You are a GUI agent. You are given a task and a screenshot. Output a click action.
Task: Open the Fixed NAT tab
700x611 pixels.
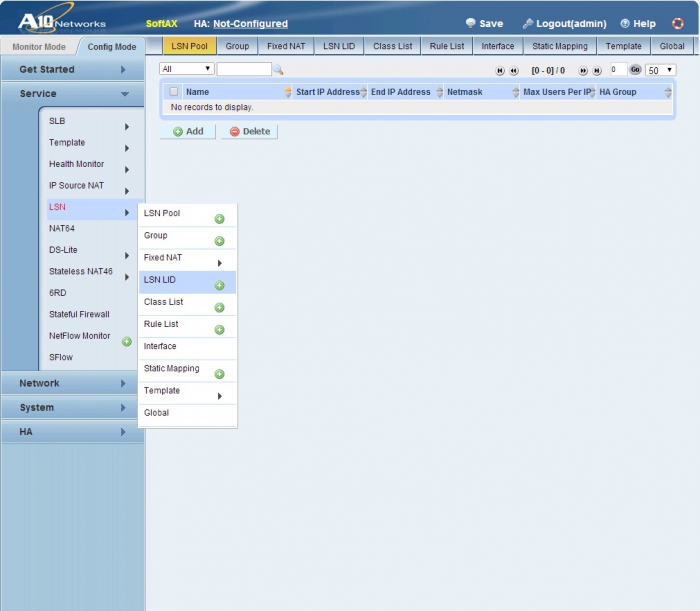[x=286, y=46]
